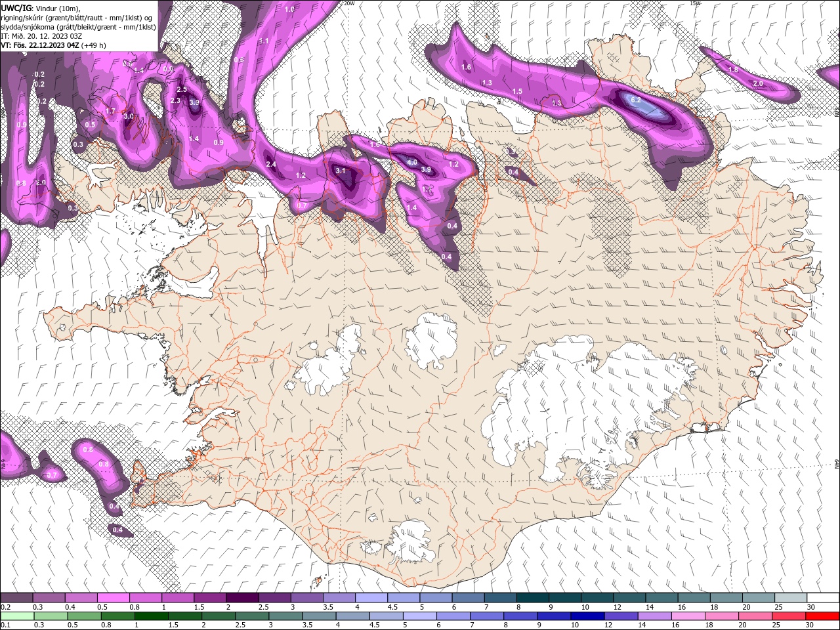This screenshot has height=630, width=840.
Task: Click the title text 'UWC/IG: Vindur (10m)'
Action: [40, 8]
